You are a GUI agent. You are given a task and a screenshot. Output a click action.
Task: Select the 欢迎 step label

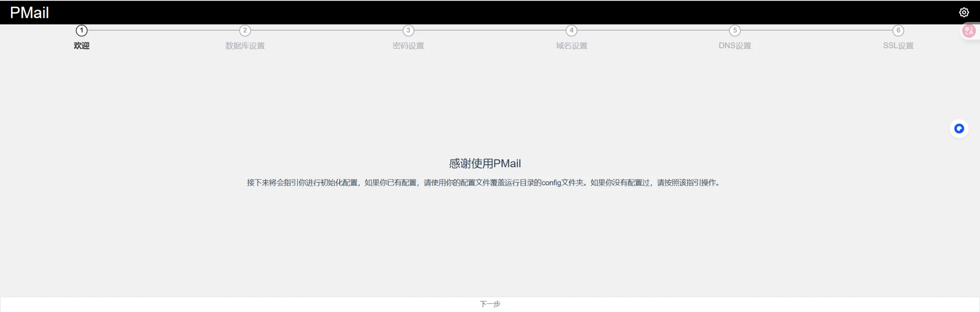click(82, 46)
